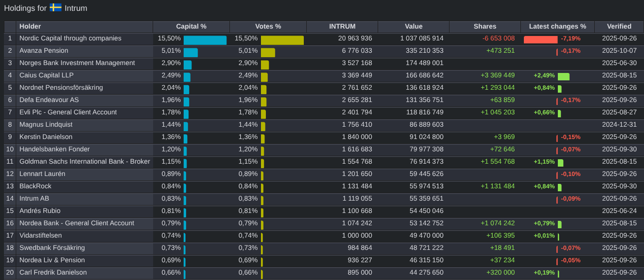
Task: Open the BlackRock holder entry
Action: [x=35, y=186]
